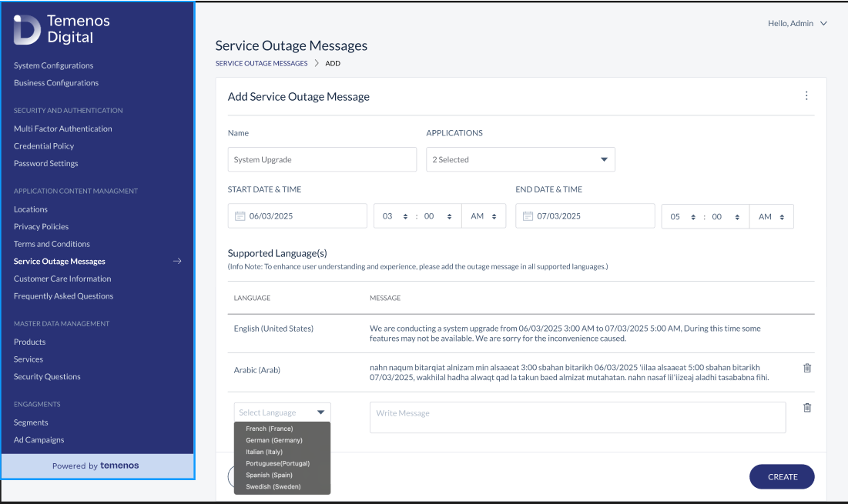
Task: Open the Select Language dropdown
Action: point(282,412)
